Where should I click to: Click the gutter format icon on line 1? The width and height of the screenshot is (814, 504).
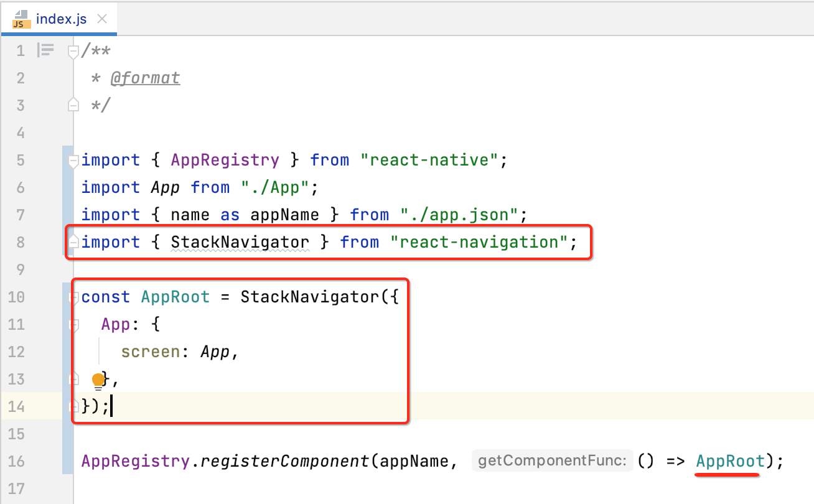click(x=45, y=50)
